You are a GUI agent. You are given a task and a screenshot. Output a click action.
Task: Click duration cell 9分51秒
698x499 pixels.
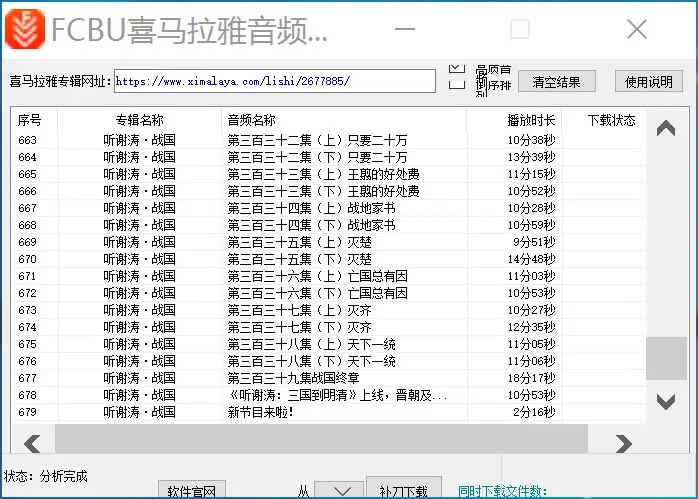pyautogui.click(x=534, y=242)
